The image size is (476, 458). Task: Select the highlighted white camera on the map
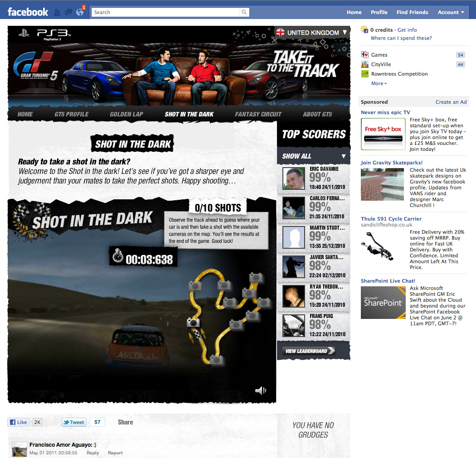click(193, 322)
